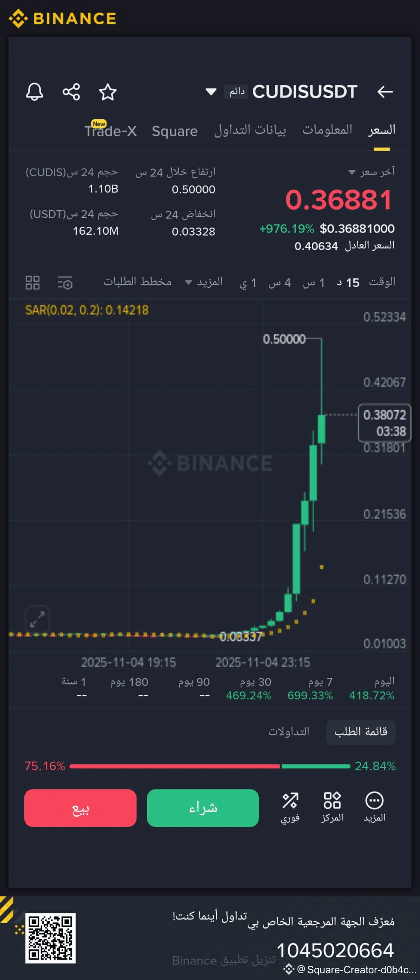Viewport: 420px width, 980px height.
Task: Open chart layout grid icon
Action: 33,283
